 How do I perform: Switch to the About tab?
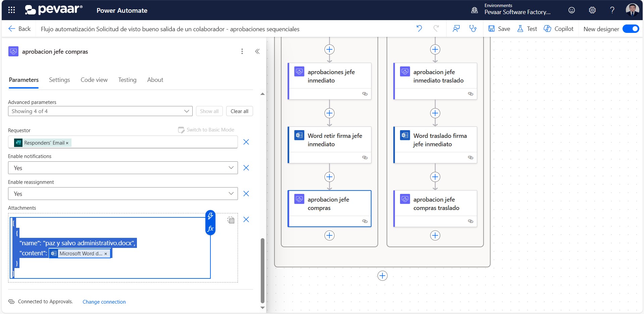(x=155, y=80)
